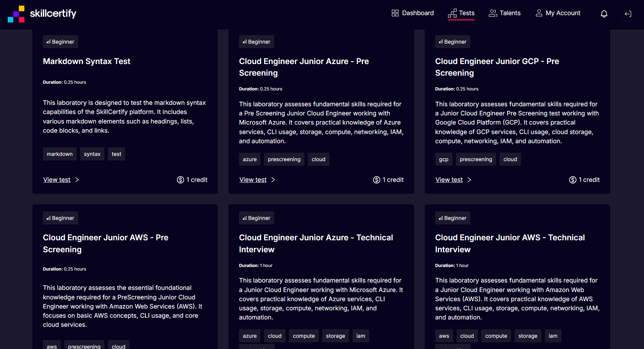
Task: Click the Talents people icon
Action: [x=493, y=13]
